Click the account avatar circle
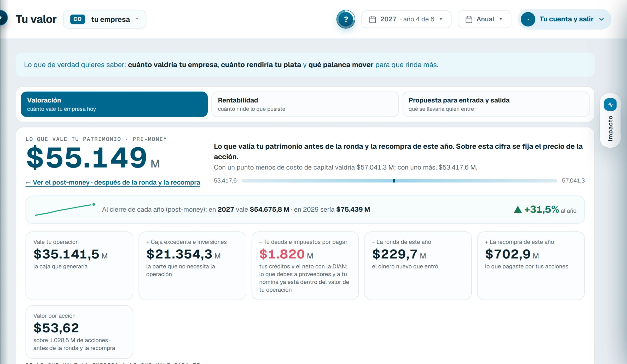Image resolution: width=627 pixels, height=364 pixels. pos(528,19)
